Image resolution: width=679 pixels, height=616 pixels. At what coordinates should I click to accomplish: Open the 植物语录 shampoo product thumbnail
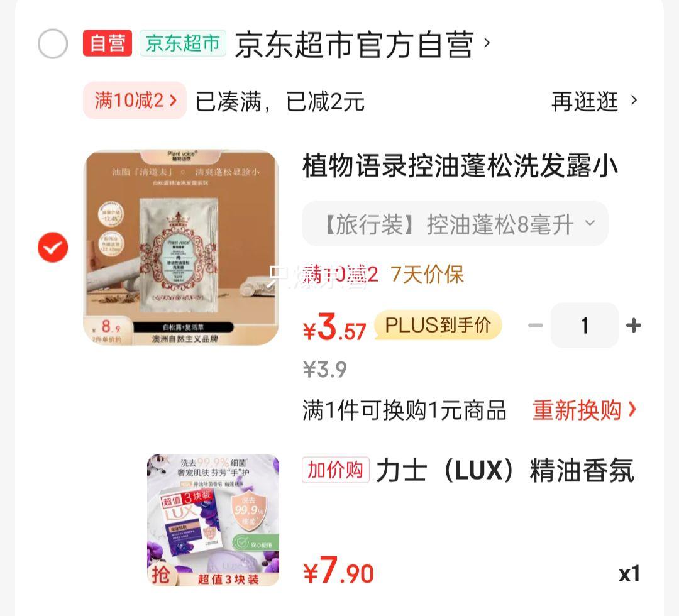[181, 248]
